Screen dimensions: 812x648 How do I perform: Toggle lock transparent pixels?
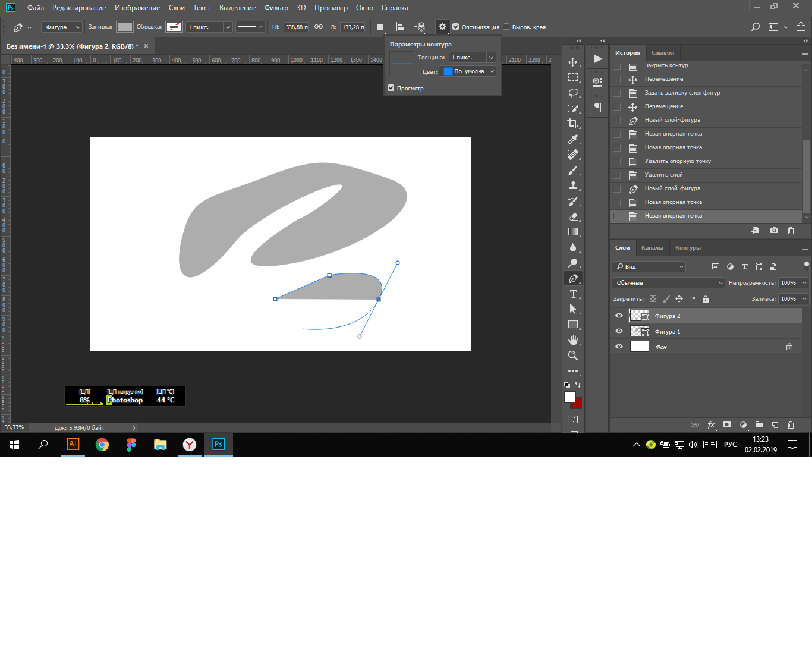point(653,299)
